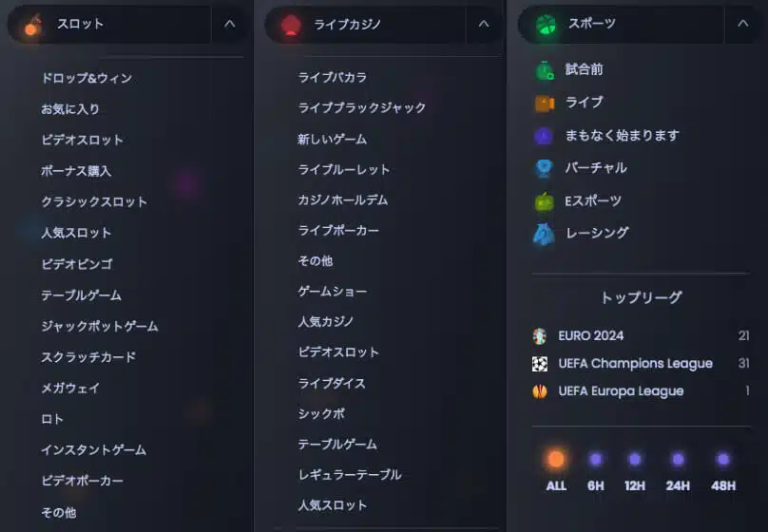Select テーブルゲーム in the live casino menu

tap(338, 445)
